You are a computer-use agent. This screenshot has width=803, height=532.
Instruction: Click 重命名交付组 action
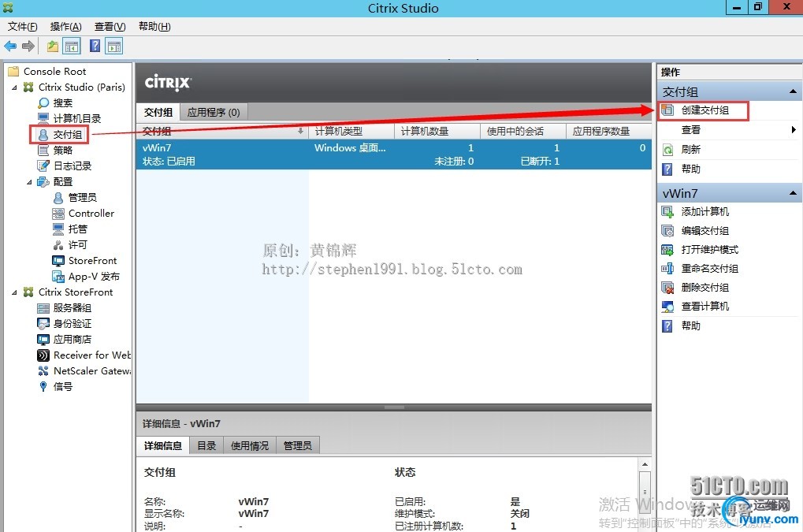(710, 269)
